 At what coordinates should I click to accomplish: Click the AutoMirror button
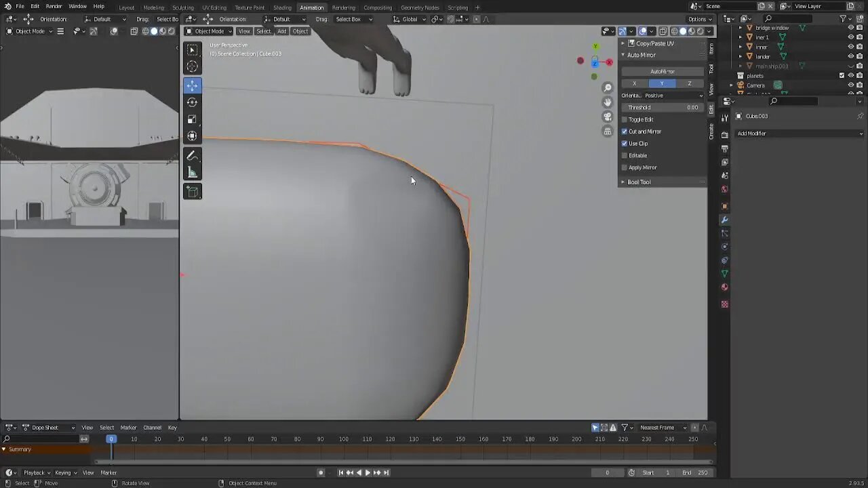tap(663, 72)
